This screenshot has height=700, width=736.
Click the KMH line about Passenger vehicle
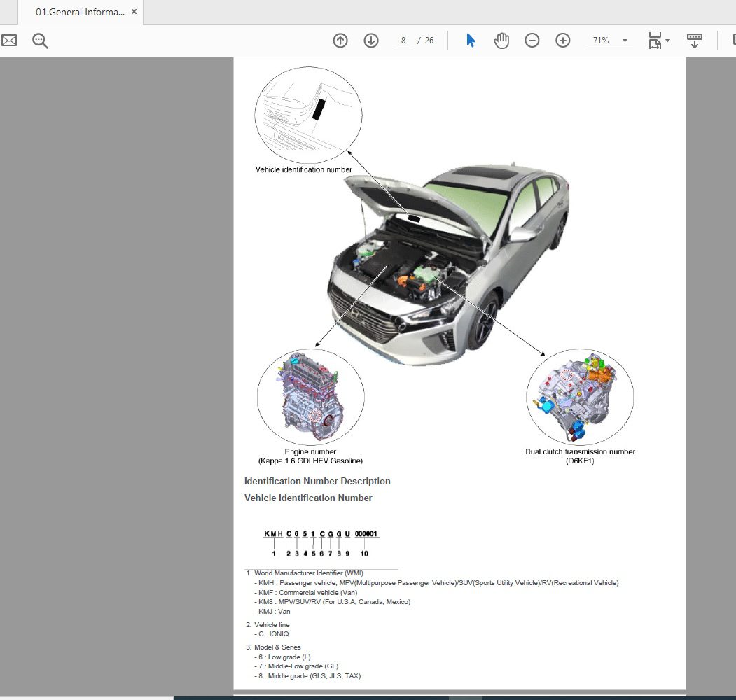coord(436,582)
